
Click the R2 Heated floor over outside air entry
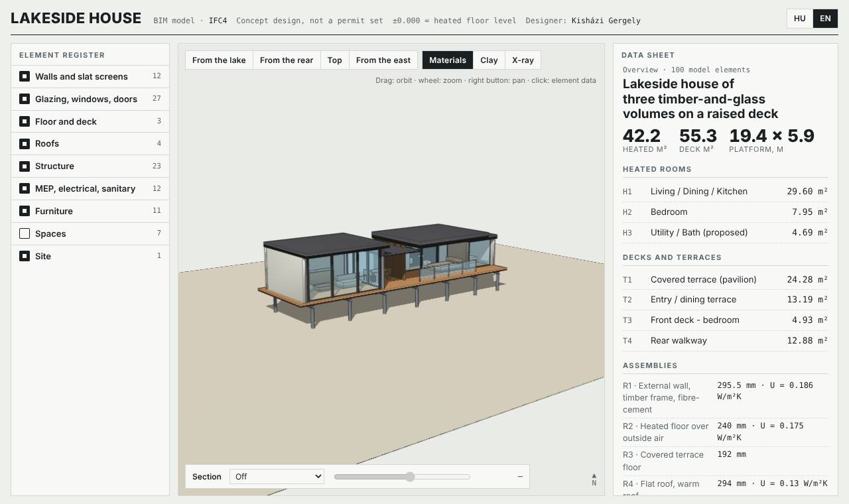725,432
